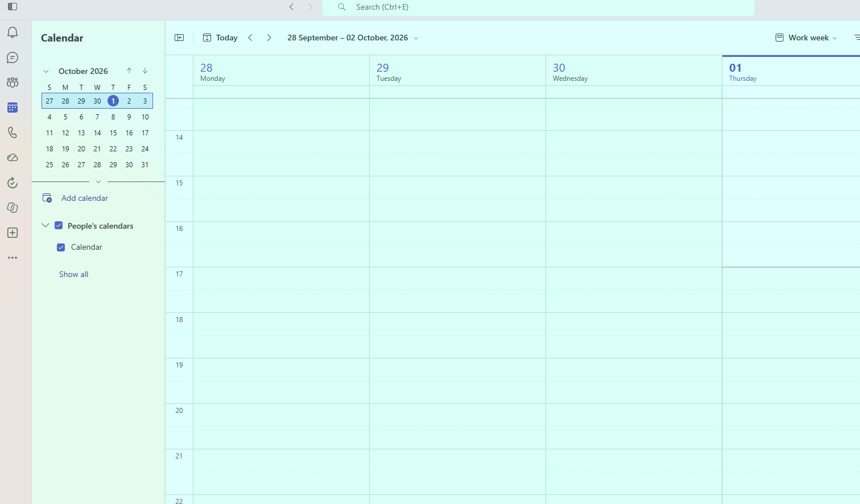Image resolution: width=860 pixels, height=504 pixels.
Task: Click the Apps plus-square icon
Action: [x=13, y=233]
